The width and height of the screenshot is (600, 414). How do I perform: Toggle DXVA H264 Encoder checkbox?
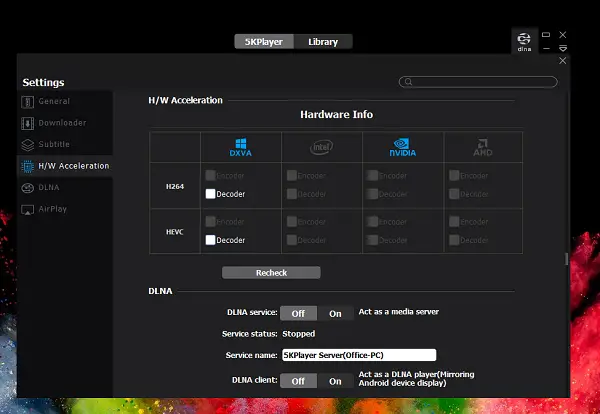point(210,176)
